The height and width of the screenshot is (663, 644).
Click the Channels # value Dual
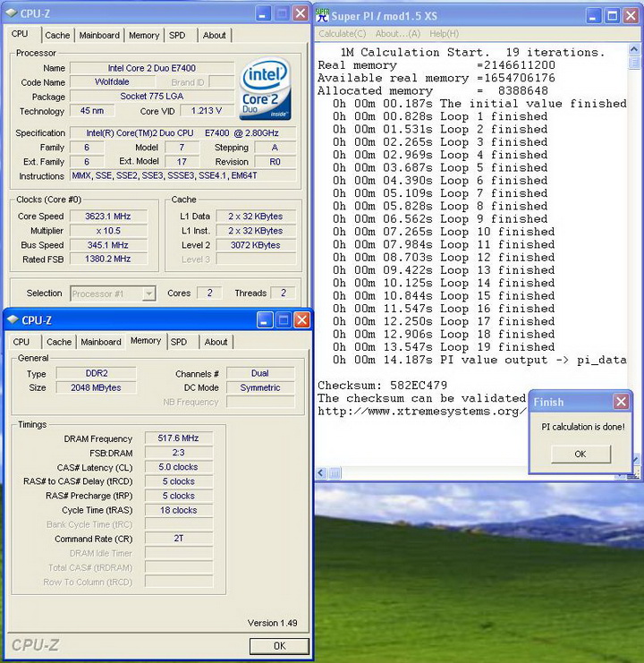tap(260, 373)
